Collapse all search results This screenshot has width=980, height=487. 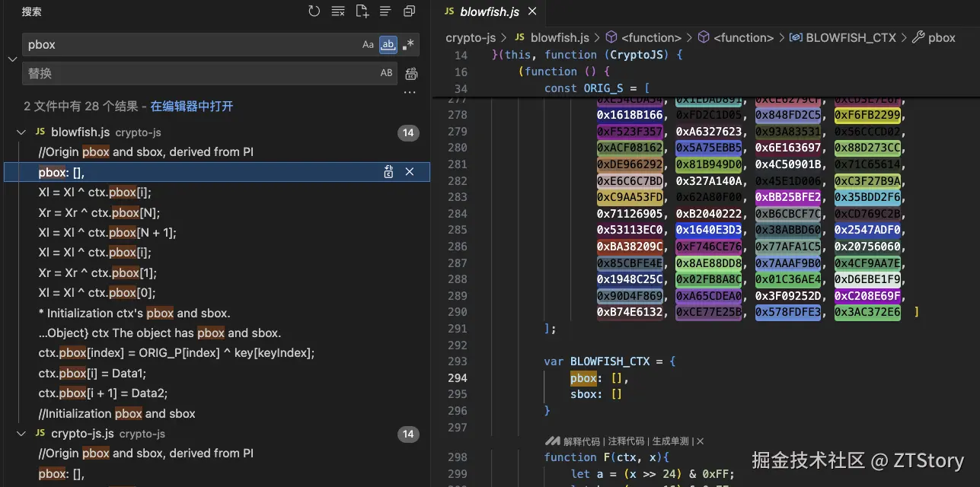coord(409,11)
